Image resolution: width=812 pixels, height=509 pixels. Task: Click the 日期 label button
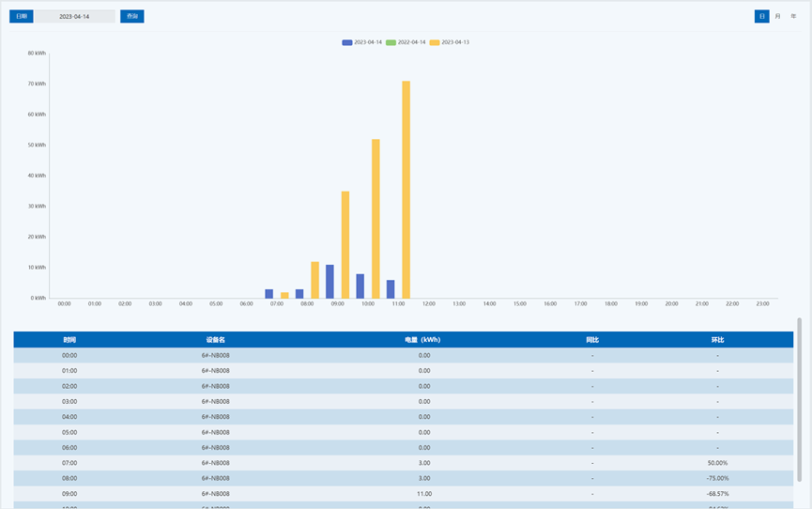(x=22, y=16)
